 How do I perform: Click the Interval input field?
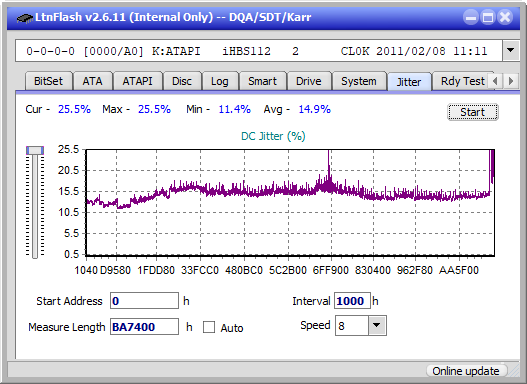(x=352, y=300)
